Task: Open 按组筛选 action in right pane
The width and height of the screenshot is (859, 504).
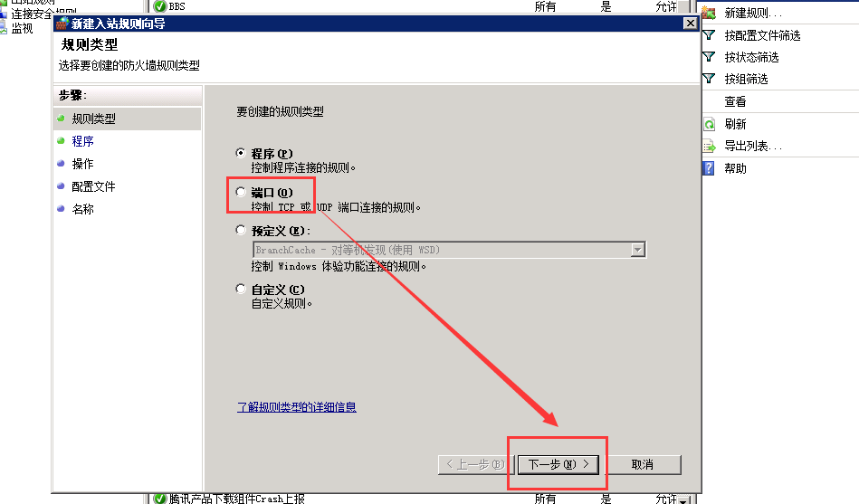Action: coord(746,79)
